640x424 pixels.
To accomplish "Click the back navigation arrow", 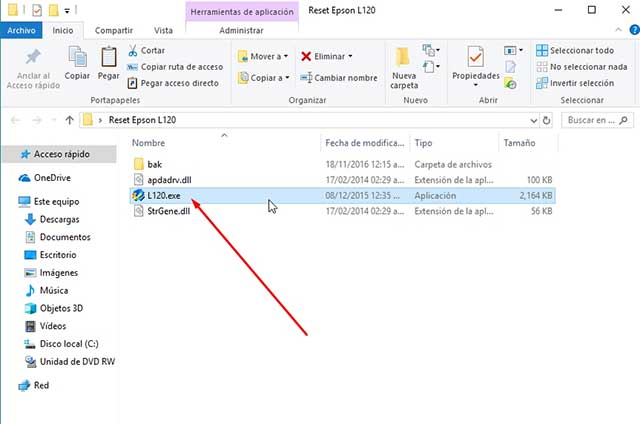I will 16,120.
